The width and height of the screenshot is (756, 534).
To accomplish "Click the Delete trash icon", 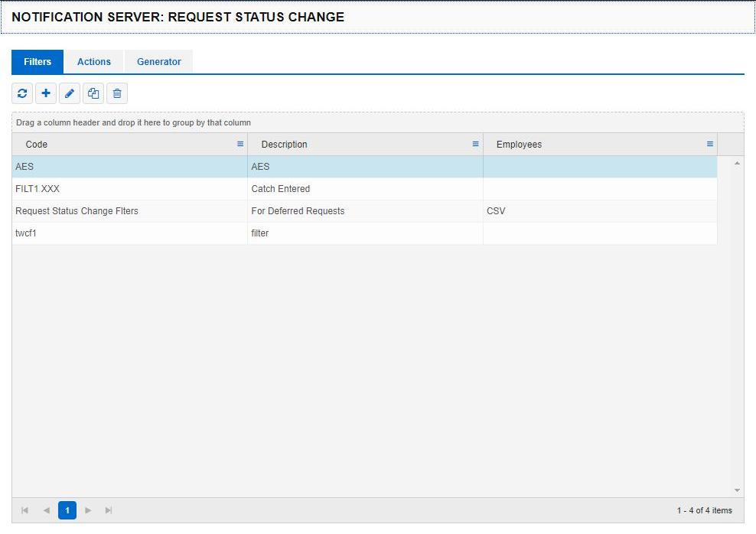I will pos(117,93).
